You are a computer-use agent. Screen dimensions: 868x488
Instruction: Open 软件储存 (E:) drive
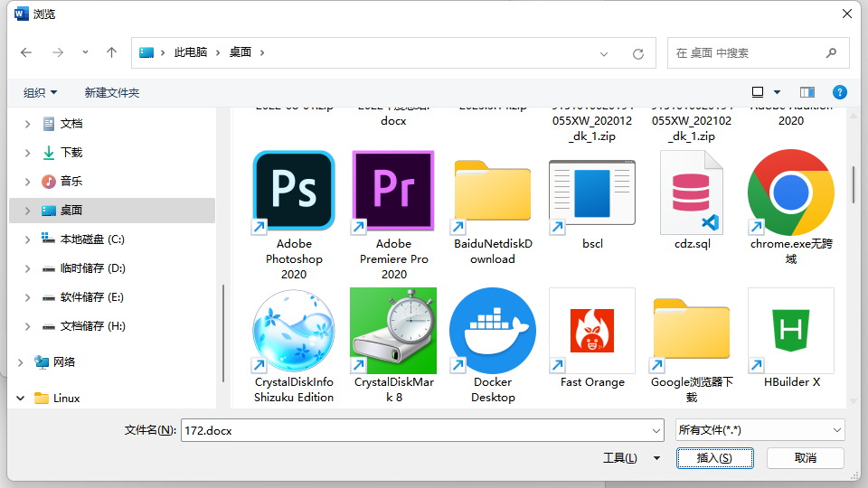[92, 297]
